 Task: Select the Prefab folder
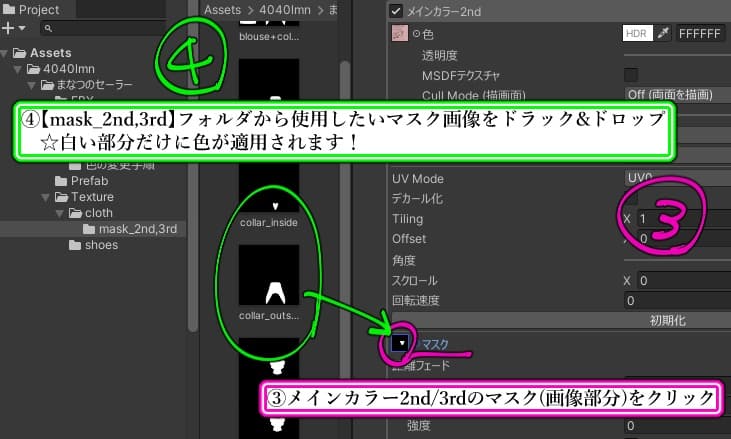click(x=89, y=181)
